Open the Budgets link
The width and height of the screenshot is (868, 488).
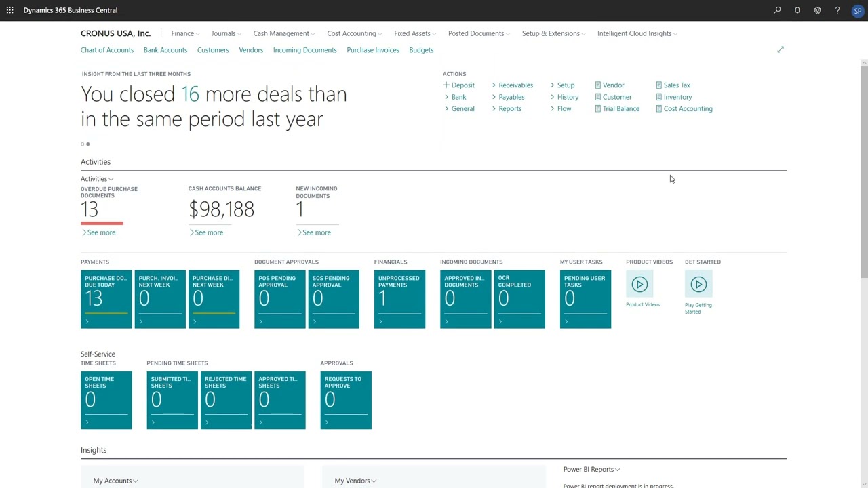pyautogui.click(x=421, y=50)
